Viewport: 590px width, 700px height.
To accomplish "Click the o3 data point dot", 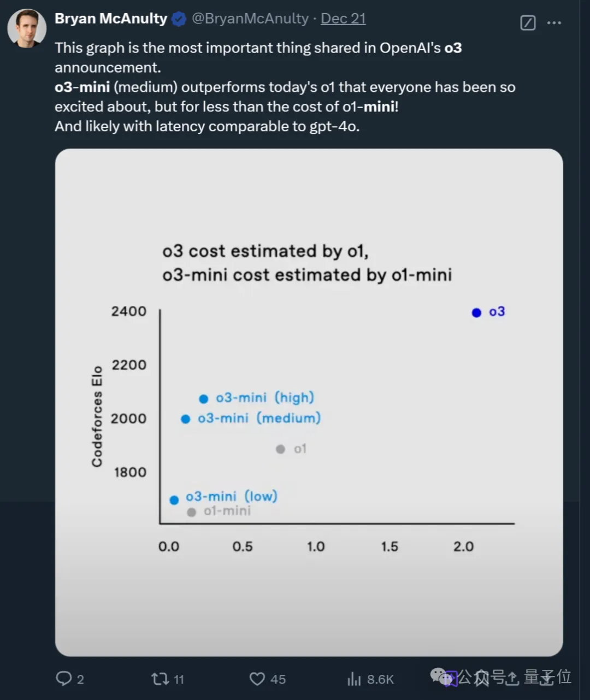I will [476, 313].
